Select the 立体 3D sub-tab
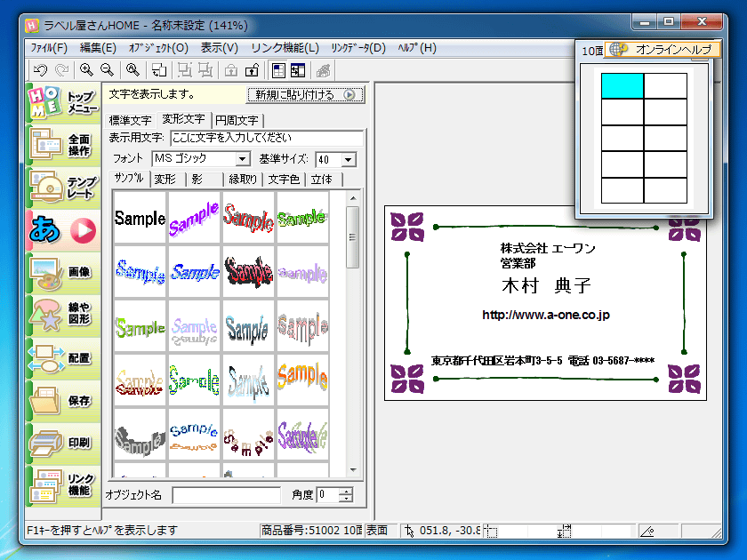The image size is (747, 560). (x=322, y=180)
